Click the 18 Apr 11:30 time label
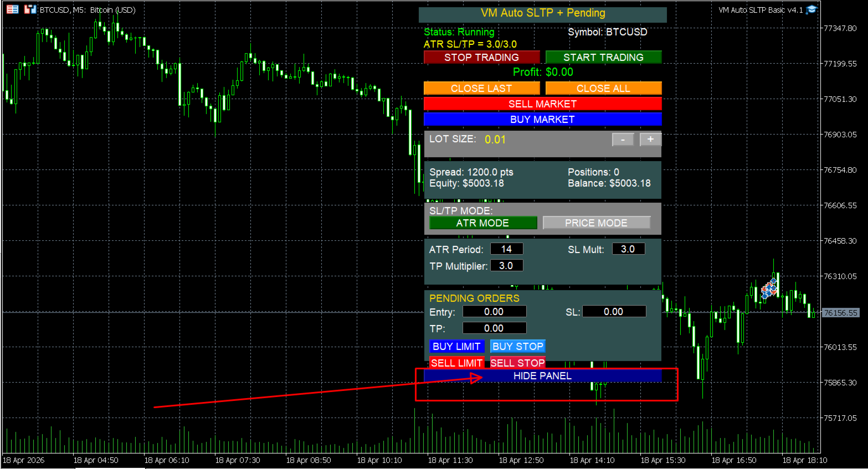The width and height of the screenshot is (868, 469). pos(450,460)
